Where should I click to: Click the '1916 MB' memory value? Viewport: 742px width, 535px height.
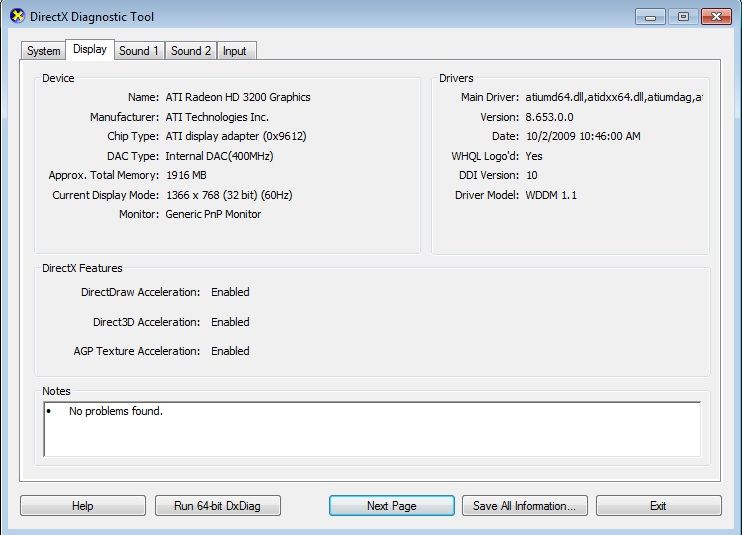pos(186,175)
